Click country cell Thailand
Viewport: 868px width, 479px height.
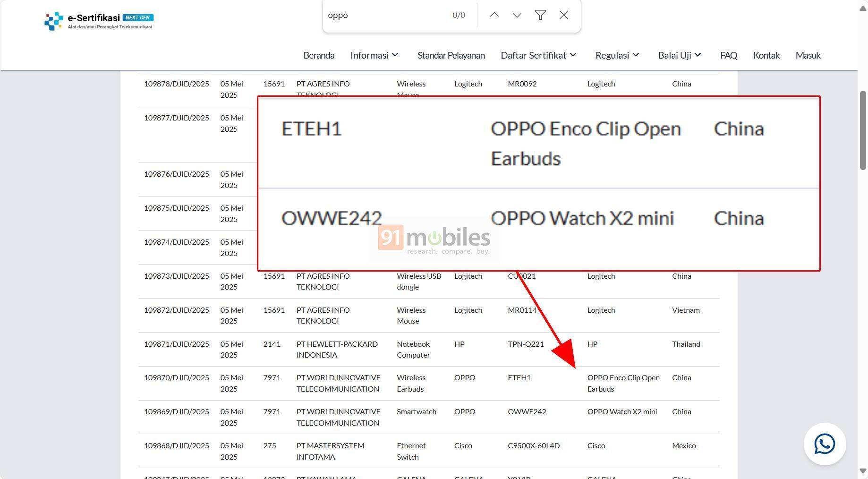(x=686, y=344)
